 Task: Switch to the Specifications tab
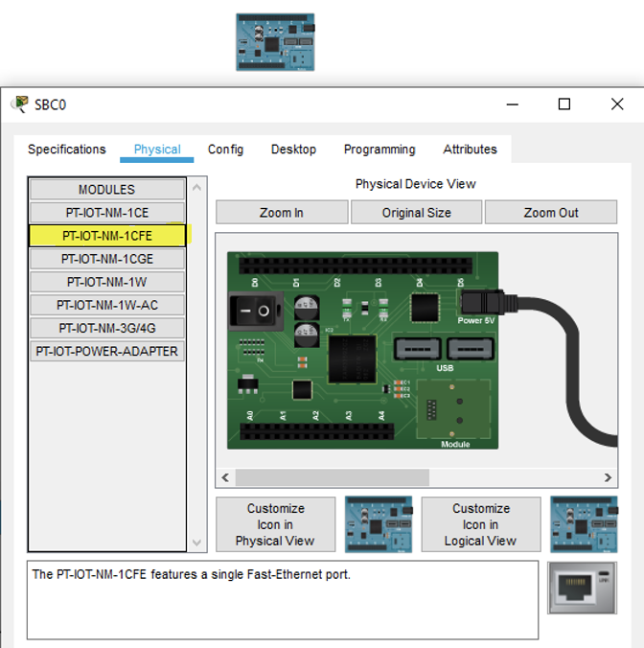[x=67, y=150]
